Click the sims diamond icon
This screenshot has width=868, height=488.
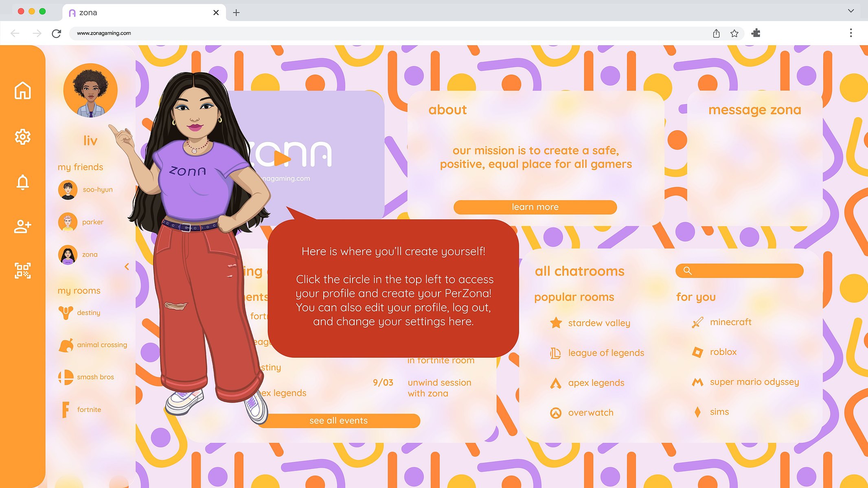click(x=697, y=412)
